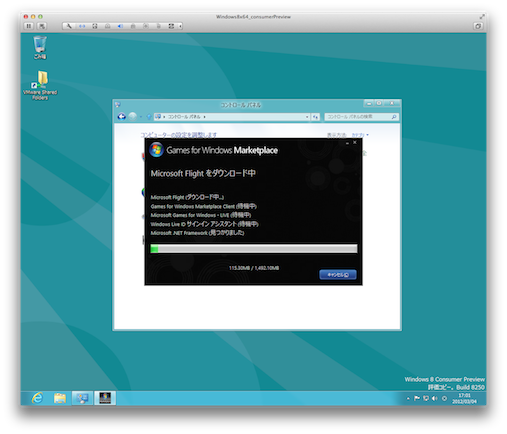
Task: Open File Explorer from the taskbar
Action: tap(60, 398)
